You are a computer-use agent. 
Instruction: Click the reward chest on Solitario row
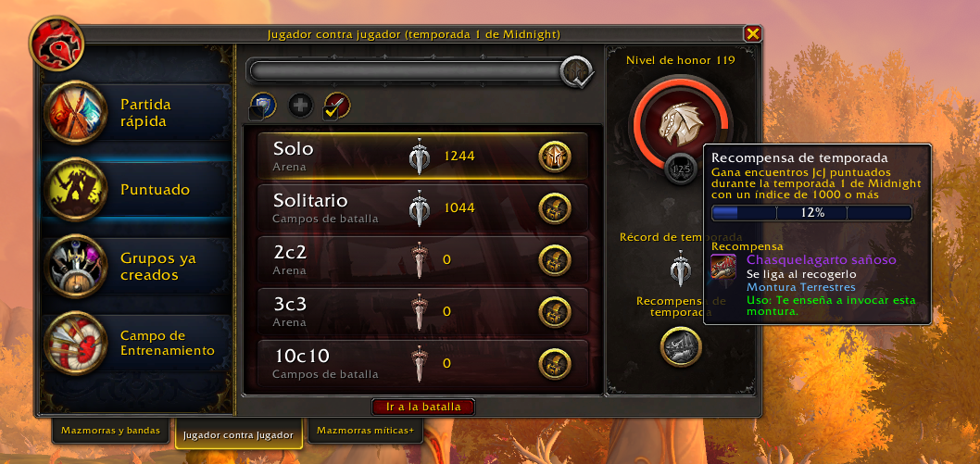pyautogui.click(x=554, y=208)
